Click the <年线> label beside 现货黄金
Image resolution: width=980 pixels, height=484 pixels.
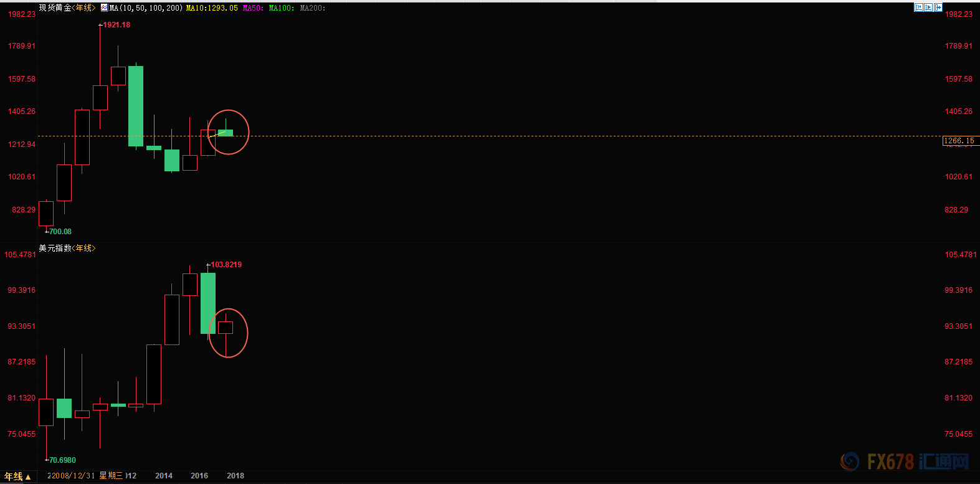pyautogui.click(x=84, y=8)
